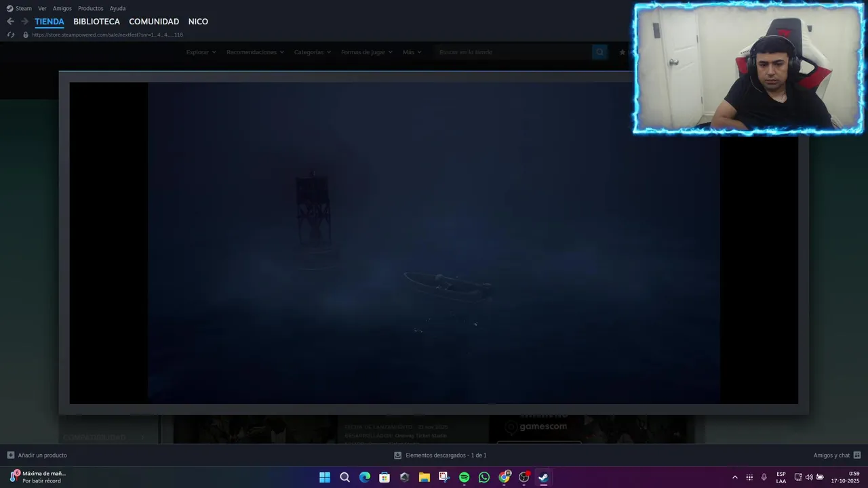Click the store search input field
Image resolution: width=868 pixels, height=488 pixels.
(x=512, y=52)
